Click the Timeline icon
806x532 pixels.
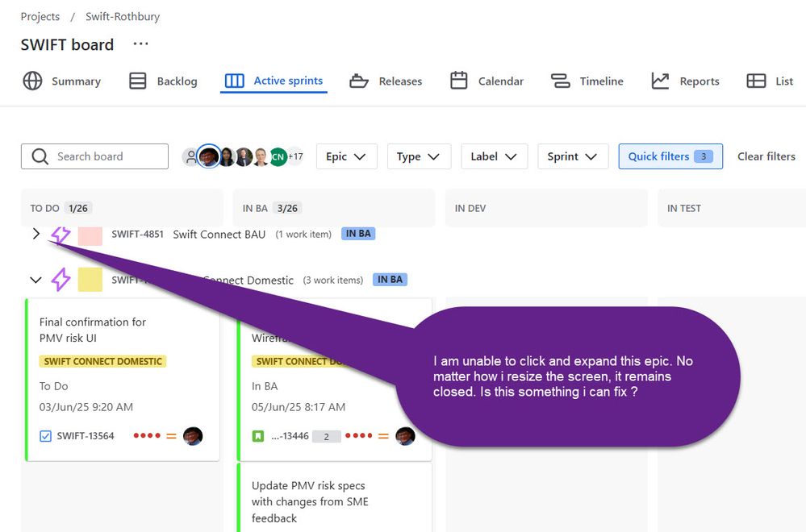(560, 81)
